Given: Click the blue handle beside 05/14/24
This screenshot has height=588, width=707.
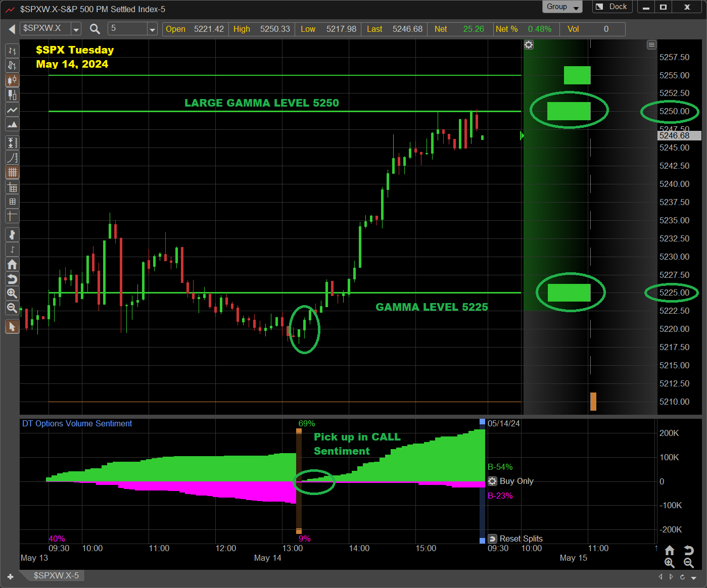Looking at the screenshot, I should pos(482,421).
